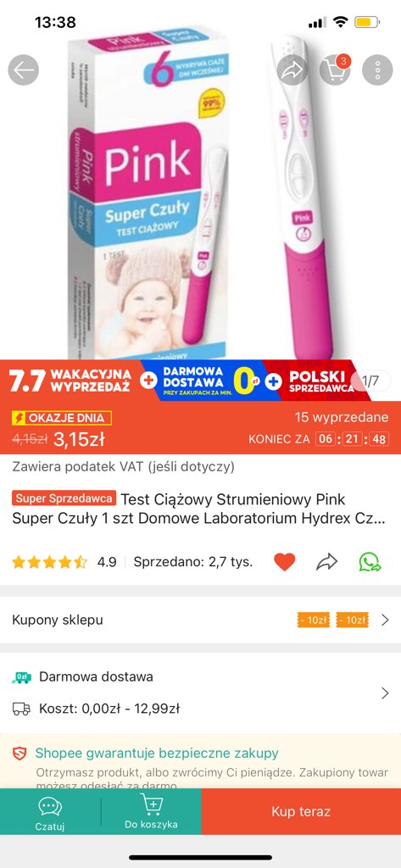The image size is (401, 868).
Task: Share product via WhatsApp icon
Action: pyautogui.click(x=370, y=563)
